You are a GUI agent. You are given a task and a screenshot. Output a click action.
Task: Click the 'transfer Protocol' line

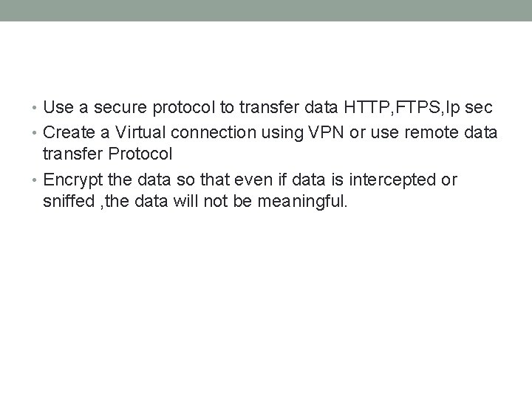[107, 155]
